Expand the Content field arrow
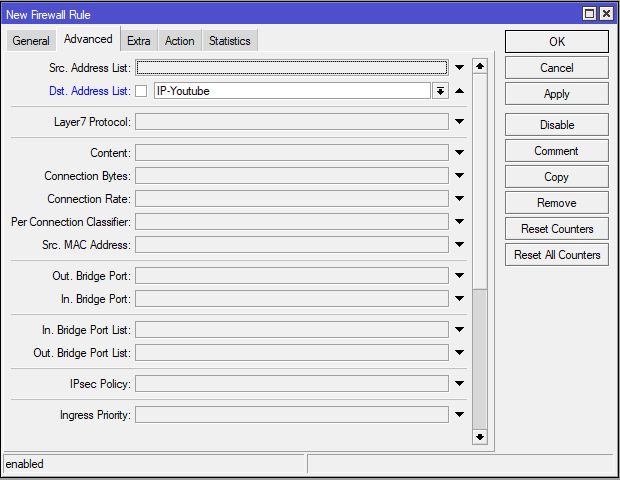Screen dimensions: 620x480 pos(459,153)
